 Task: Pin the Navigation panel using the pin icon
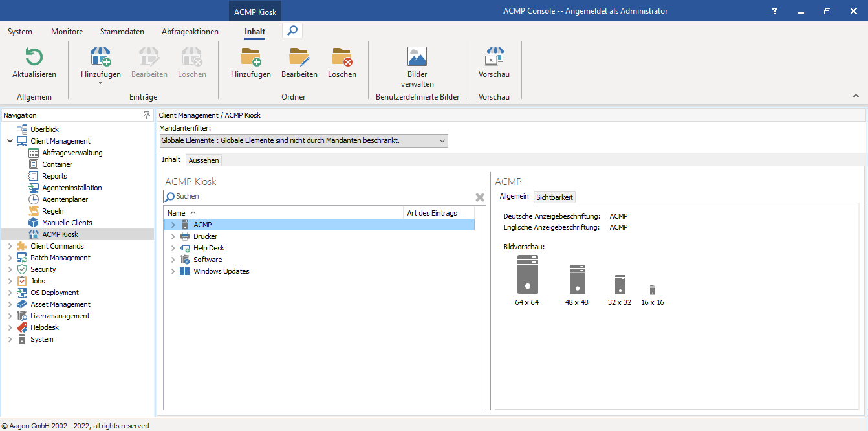[x=147, y=115]
